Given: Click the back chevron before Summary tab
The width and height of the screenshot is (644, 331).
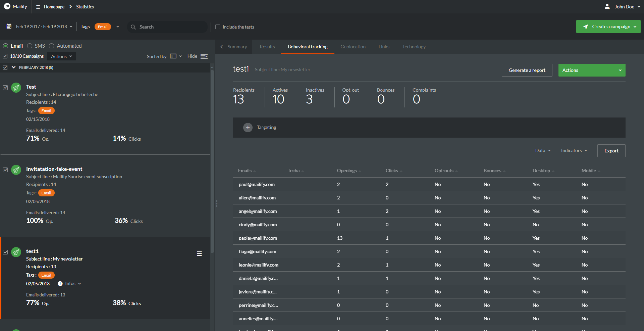Looking at the screenshot, I should (x=222, y=47).
